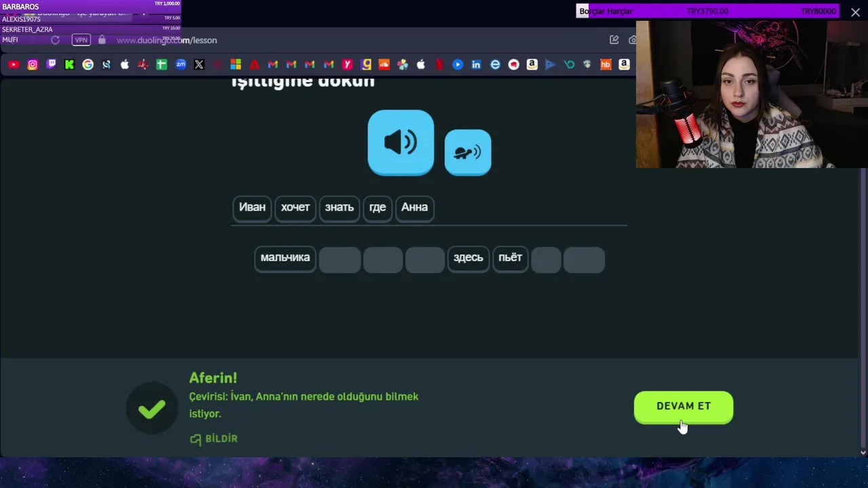Pick the word bank tile здесь
This screenshot has height=488, width=868.
[x=468, y=258]
